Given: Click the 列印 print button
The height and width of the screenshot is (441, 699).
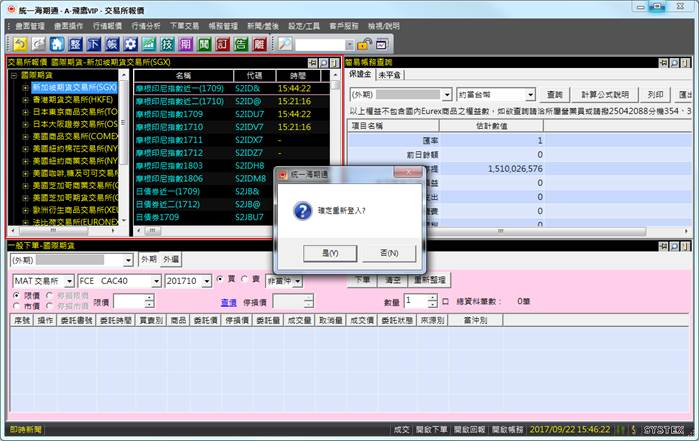Looking at the screenshot, I should point(655,95).
